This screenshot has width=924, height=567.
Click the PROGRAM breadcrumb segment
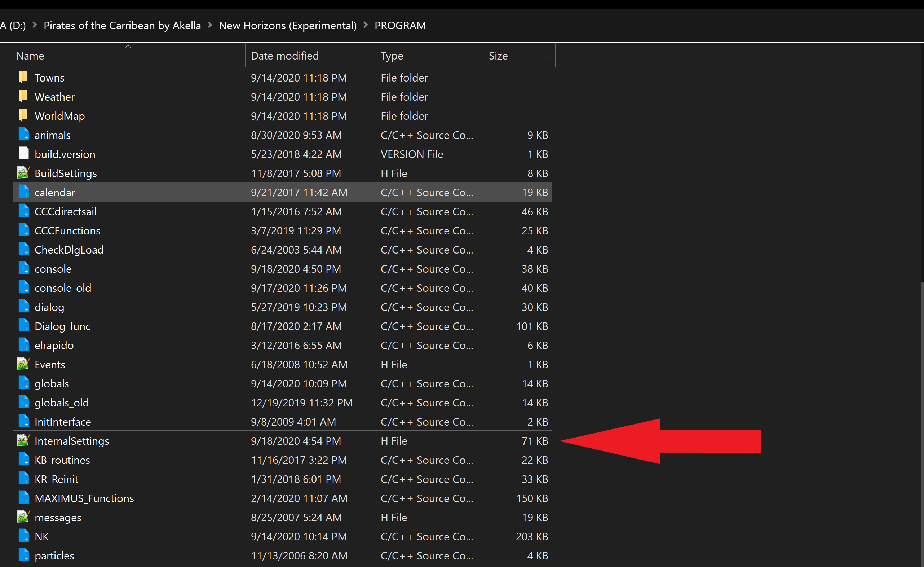coord(400,25)
